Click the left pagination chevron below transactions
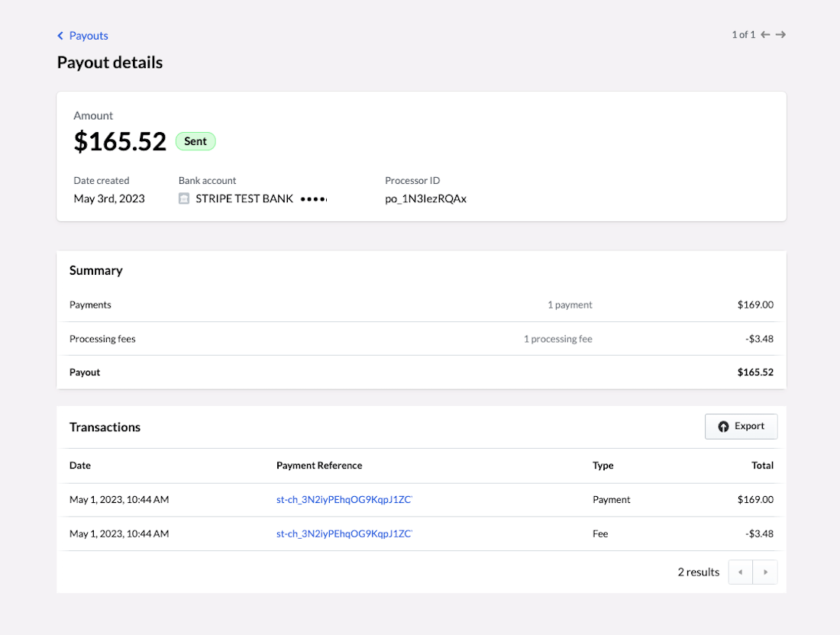 click(739, 571)
